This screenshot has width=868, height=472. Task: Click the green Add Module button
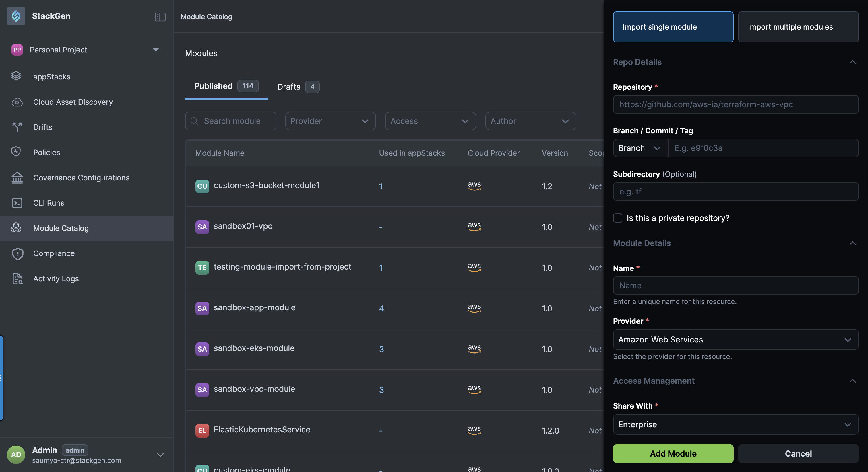point(673,453)
